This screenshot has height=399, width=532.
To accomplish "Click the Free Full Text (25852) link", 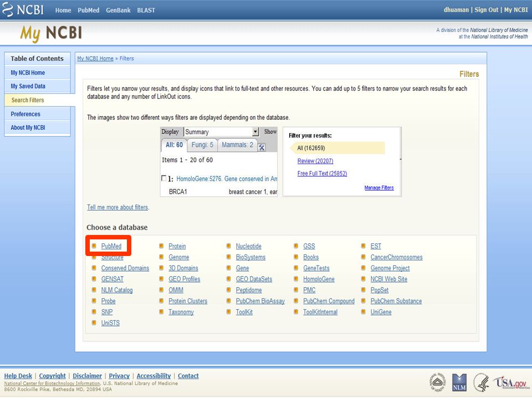I will pyautogui.click(x=322, y=173).
